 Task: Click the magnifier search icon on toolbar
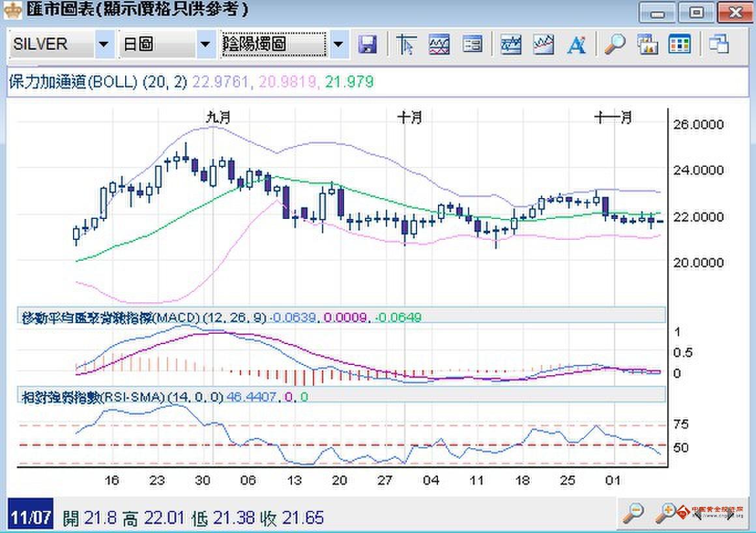click(x=613, y=44)
